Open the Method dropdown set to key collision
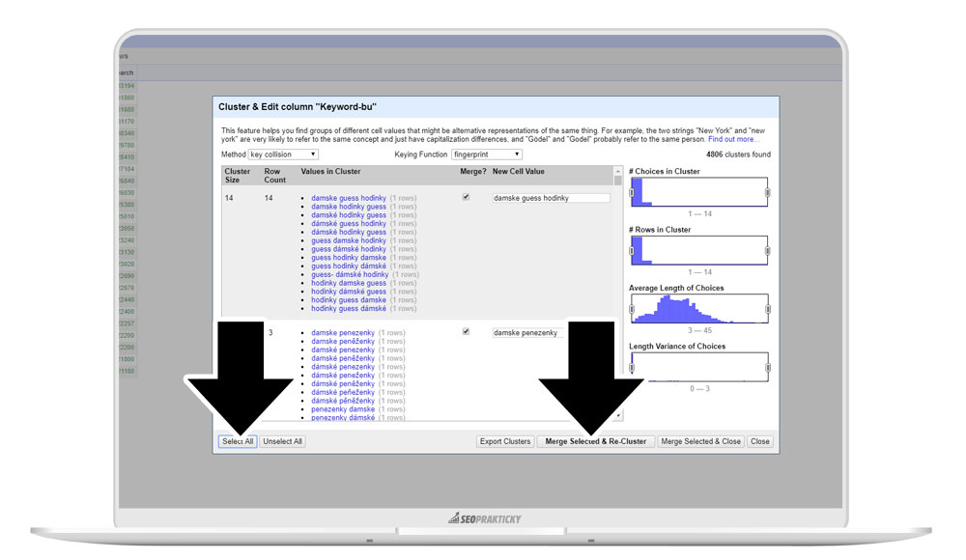This screenshot has height=560, width=966. click(283, 154)
